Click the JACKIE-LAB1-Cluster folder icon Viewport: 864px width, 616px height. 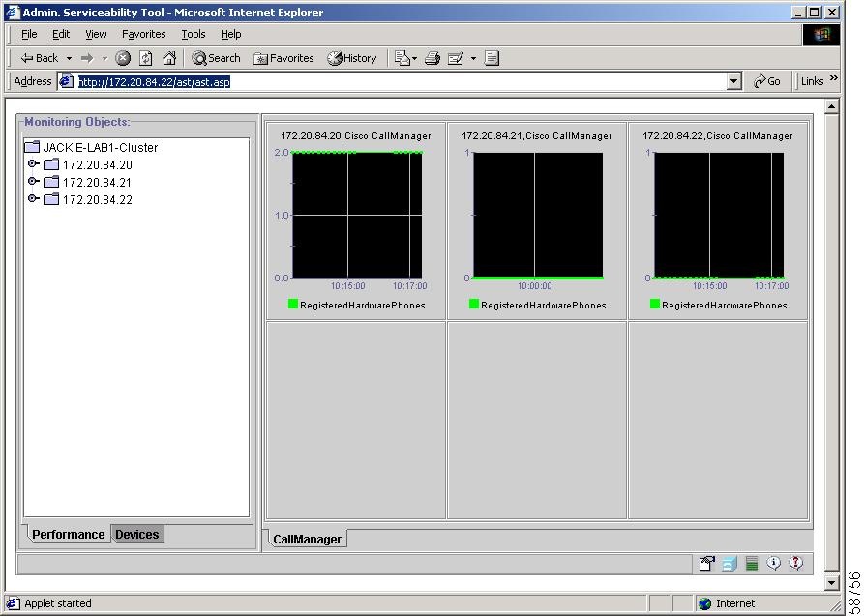click(x=32, y=147)
